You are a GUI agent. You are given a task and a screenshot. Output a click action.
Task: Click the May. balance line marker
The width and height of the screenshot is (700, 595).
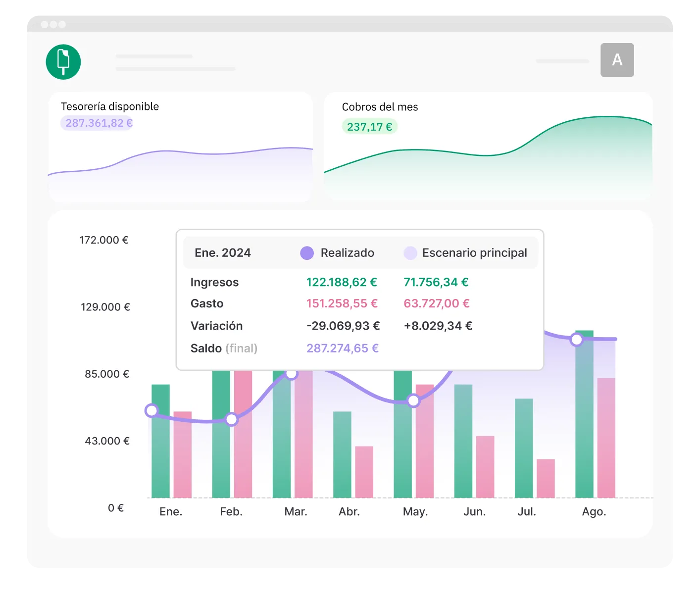pyautogui.click(x=413, y=401)
